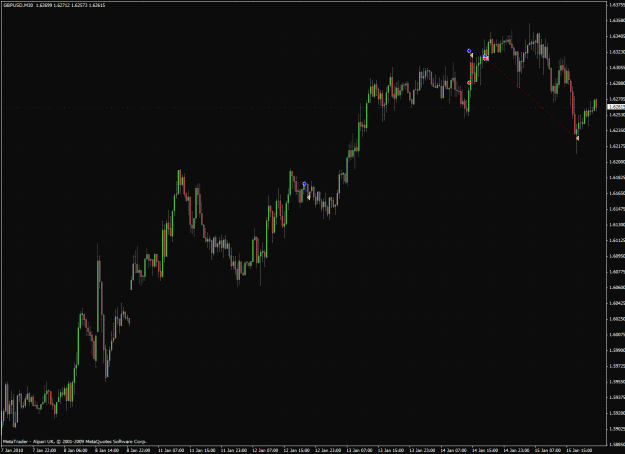This screenshot has width=625, height=454.
Task: Click the '7 Jan 2010' date label
Action: point(12,450)
